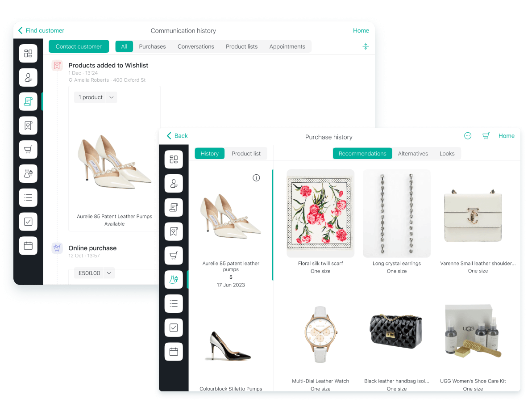
Task: Open the more options ellipsis icon
Action: (468, 136)
